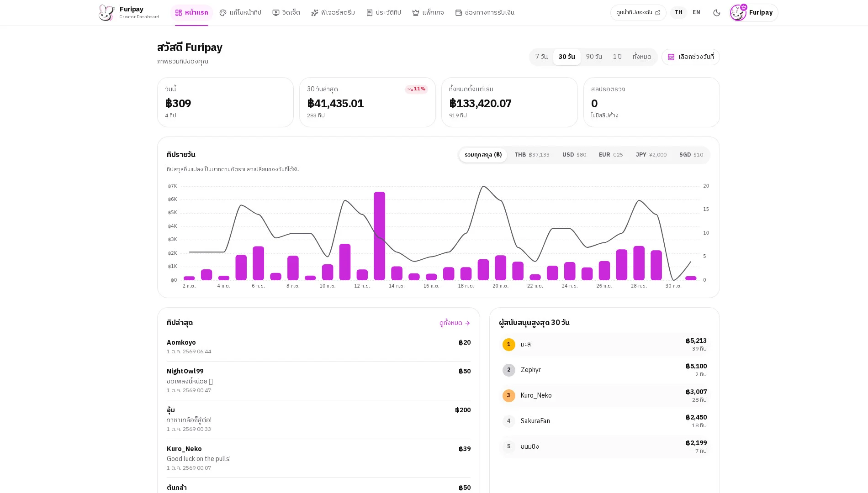The image size is (868, 493).
Task: Click rank 2 supporter Zephyr
Action: coord(604,370)
